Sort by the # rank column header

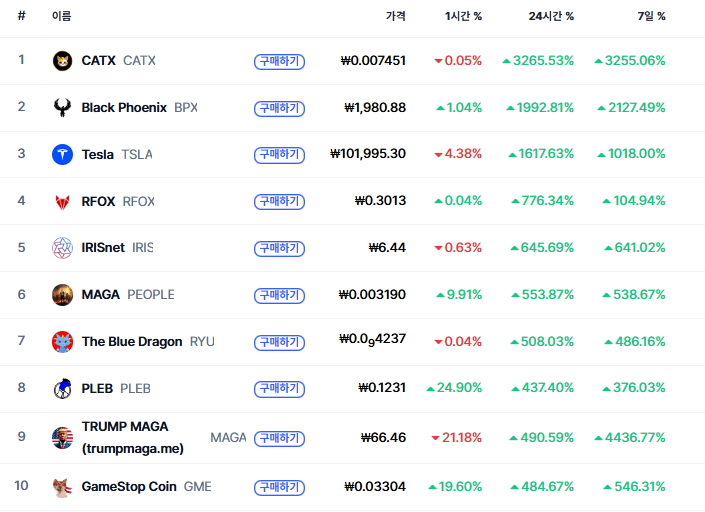coord(21,16)
